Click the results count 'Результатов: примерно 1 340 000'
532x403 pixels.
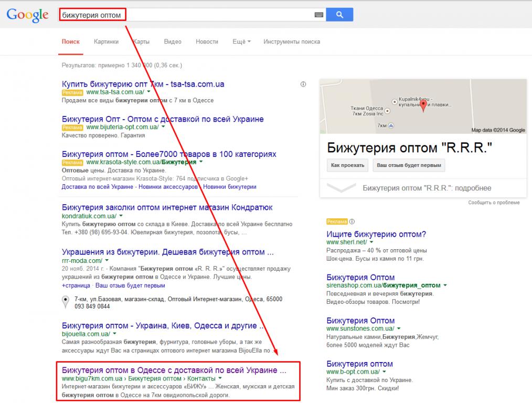pos(122,65)
